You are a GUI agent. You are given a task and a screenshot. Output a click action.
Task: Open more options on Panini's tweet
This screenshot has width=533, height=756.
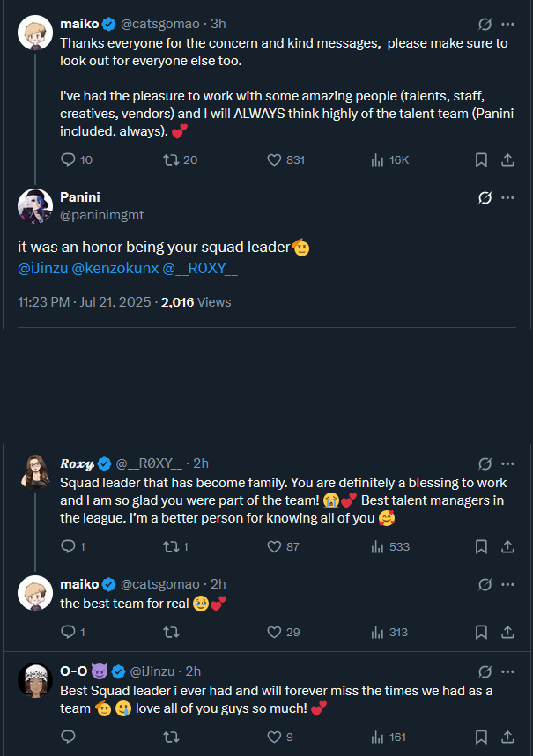[x=507, y=197]
